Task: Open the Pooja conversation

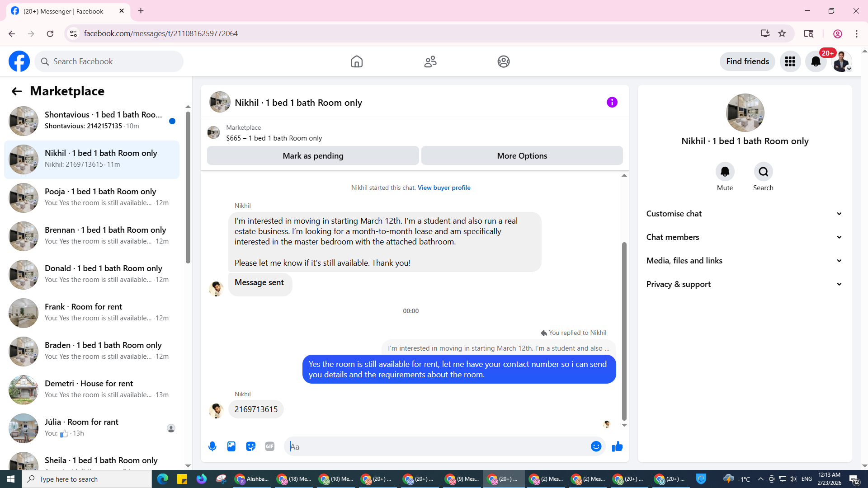Action: [x=92, y=198]
